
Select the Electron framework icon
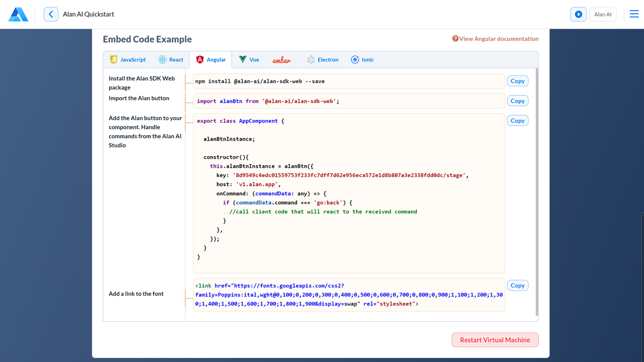pyautogui.click(x=310, y=60)
